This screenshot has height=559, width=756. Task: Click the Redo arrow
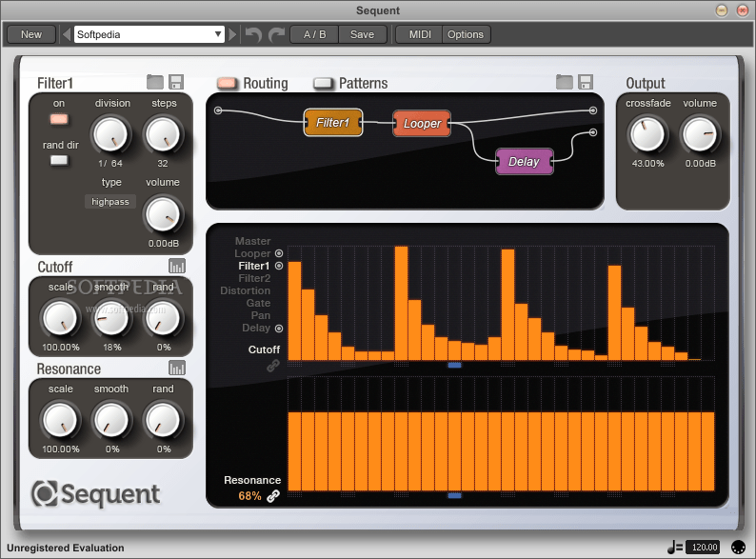click(276, 34)
